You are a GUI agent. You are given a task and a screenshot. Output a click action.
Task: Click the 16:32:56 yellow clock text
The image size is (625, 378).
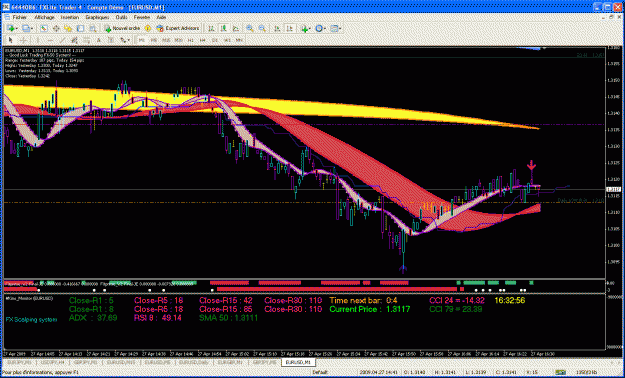point(510,300)
